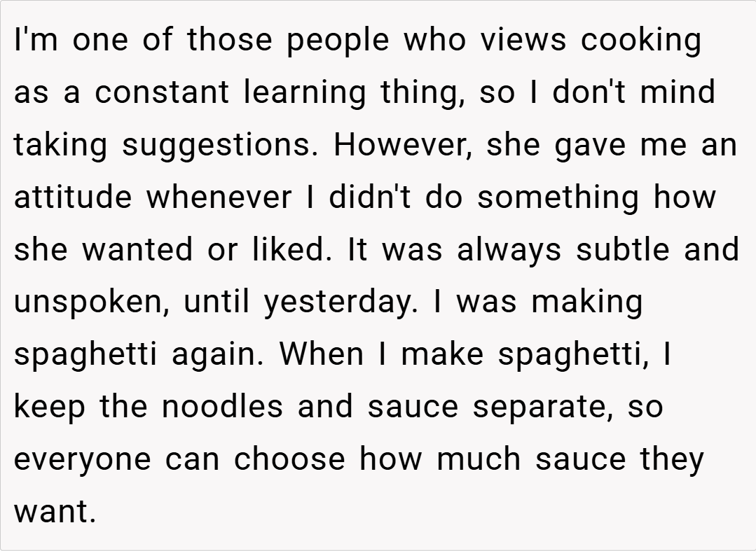Place cursor on the word "unspoken"

[x=90, y=302]
